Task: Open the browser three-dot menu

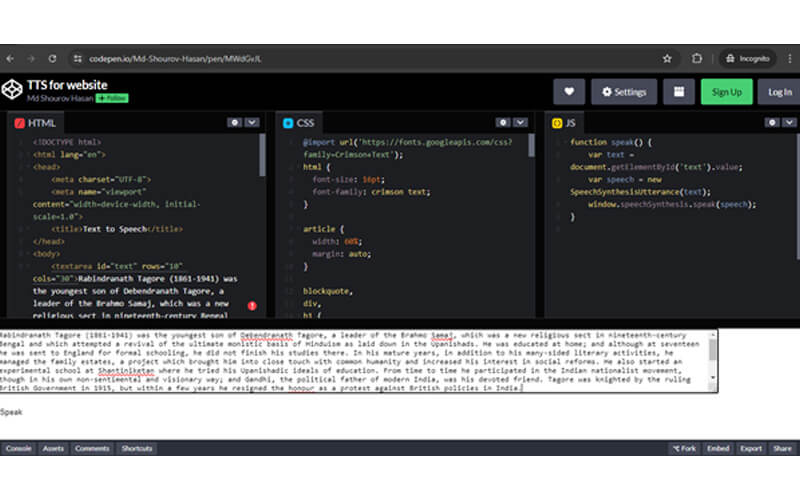Action: (x=790, y=59)
